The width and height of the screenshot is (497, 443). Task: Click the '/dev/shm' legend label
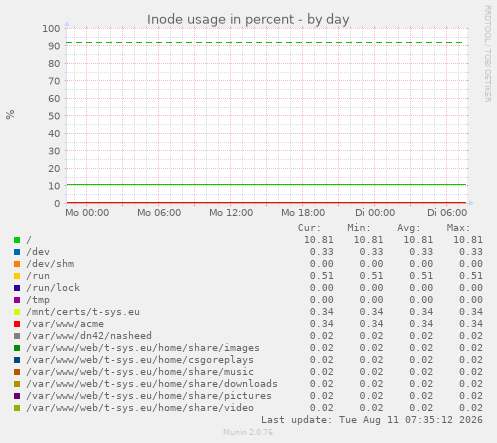tap(50, 264)
